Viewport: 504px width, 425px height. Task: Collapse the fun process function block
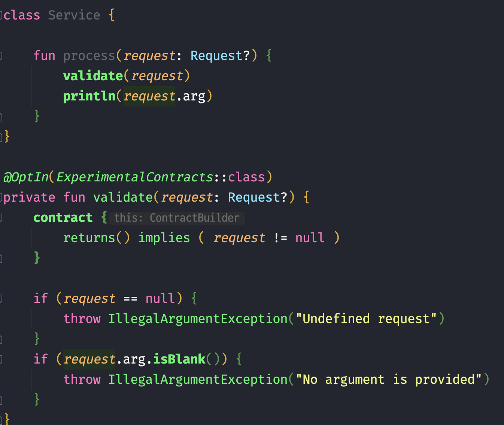coord(1,56)
